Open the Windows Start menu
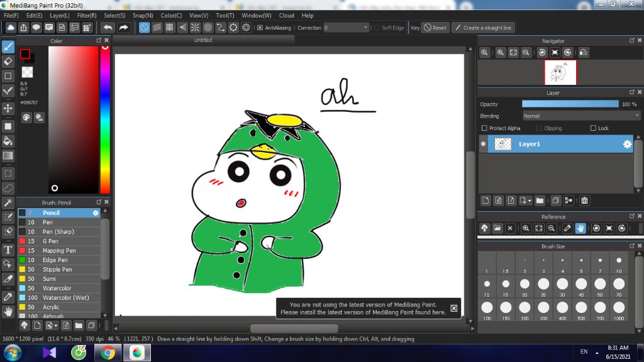This screenshot has width=644, height=362. (x=13, y=353)
